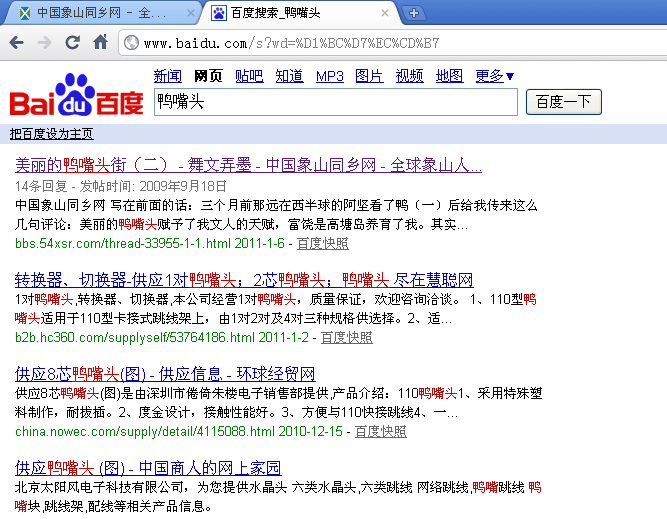Select the 百度搜索_鸭嘴头 tab
This screenshot has height=519, width=667.
300,13
